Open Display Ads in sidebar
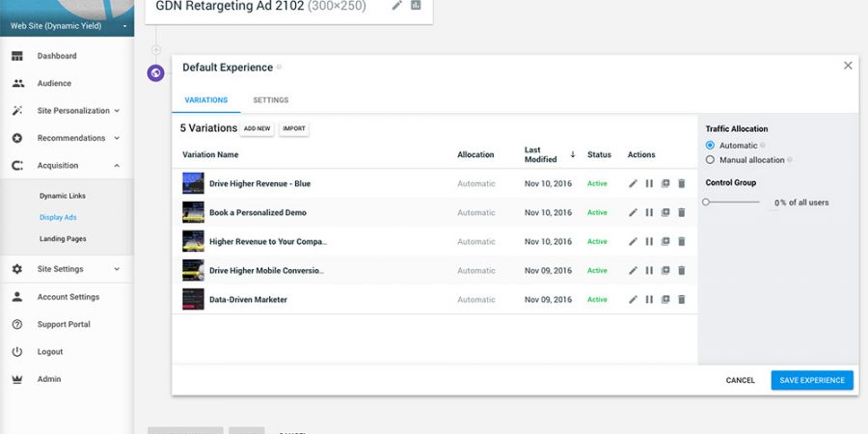Image resolution: width=868 pixels, height=434 pixels. click(58, 218)
